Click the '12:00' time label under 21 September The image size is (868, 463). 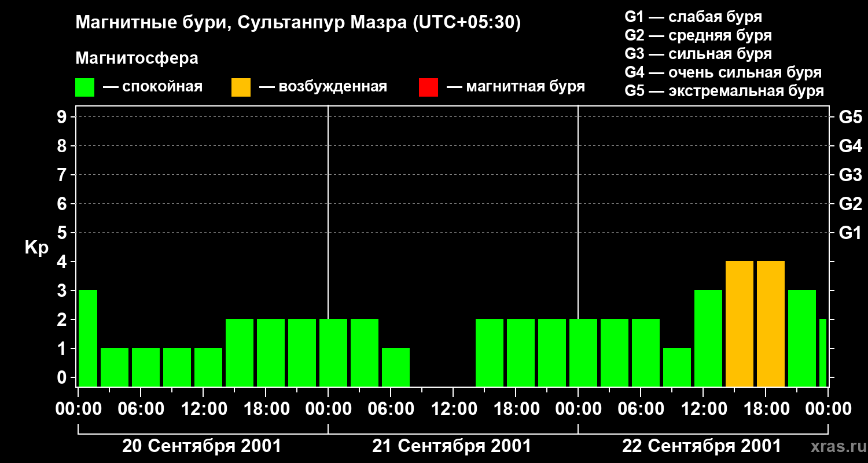pyautogui.click(x=454, y=409)
